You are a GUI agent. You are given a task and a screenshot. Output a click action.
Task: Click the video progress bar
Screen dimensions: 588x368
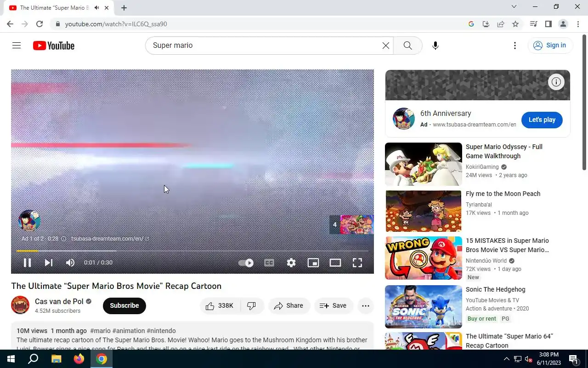coord(192,251)
